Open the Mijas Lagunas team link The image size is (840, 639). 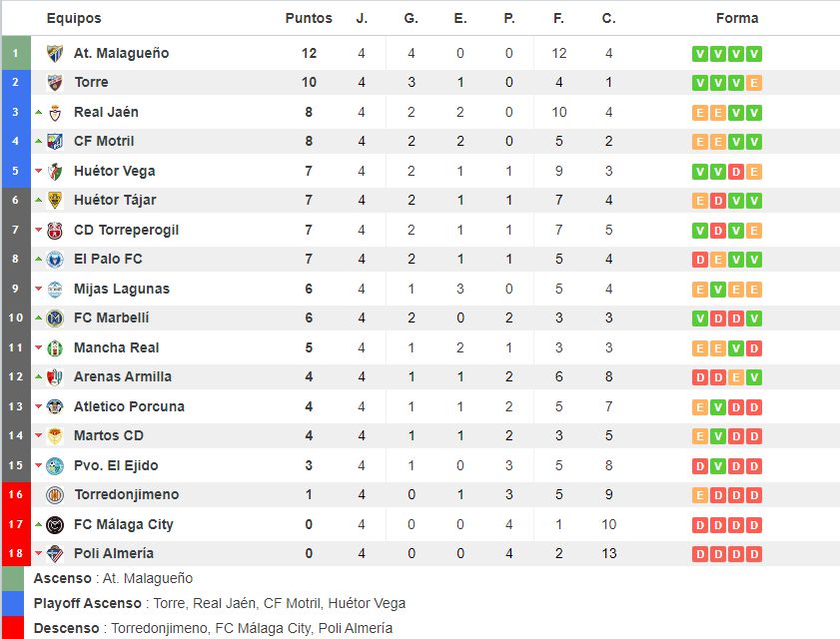(x=122, y=289)
